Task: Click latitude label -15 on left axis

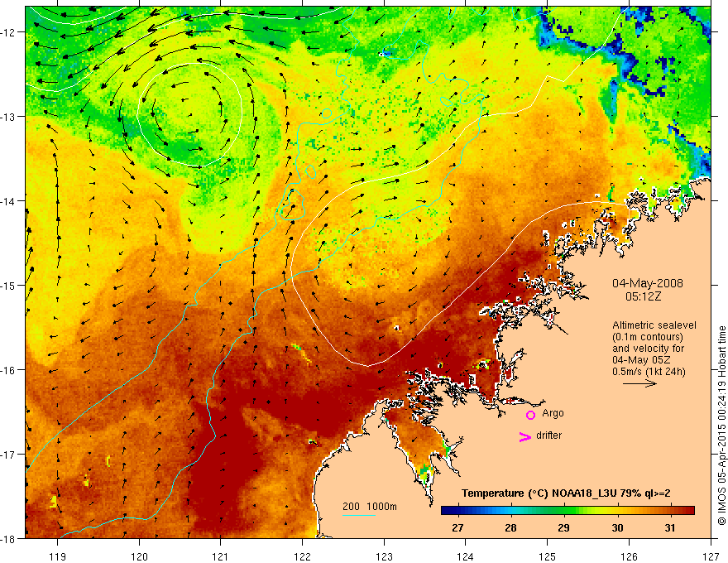Action: point(8,285)
